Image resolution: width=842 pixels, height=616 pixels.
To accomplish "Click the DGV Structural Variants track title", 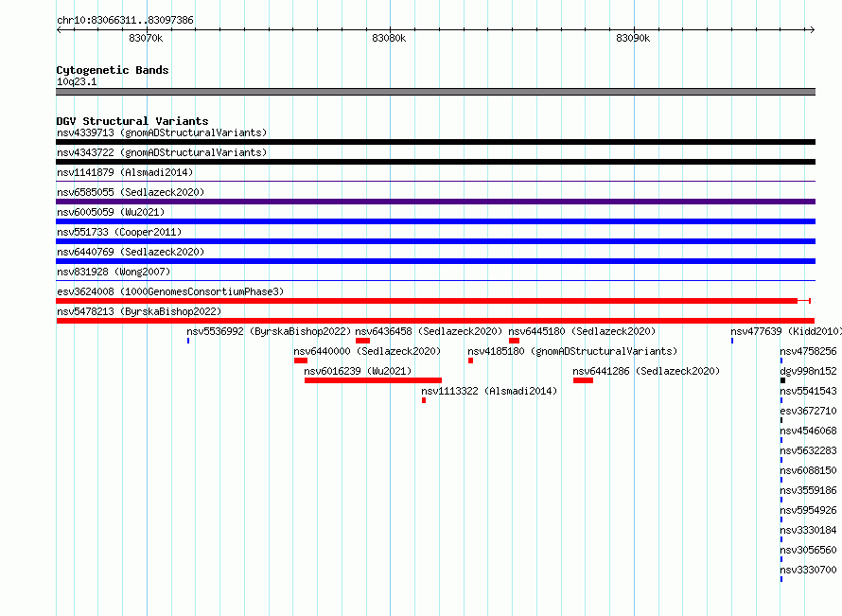I will [x=132, y=121].
